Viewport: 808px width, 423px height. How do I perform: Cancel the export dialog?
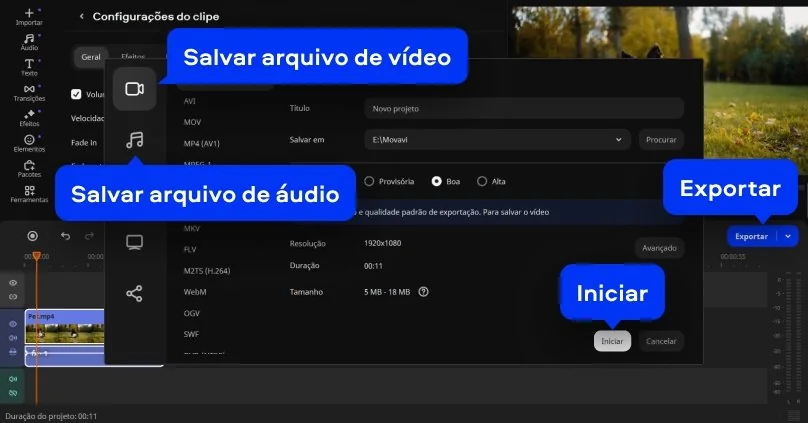(661, 341)
